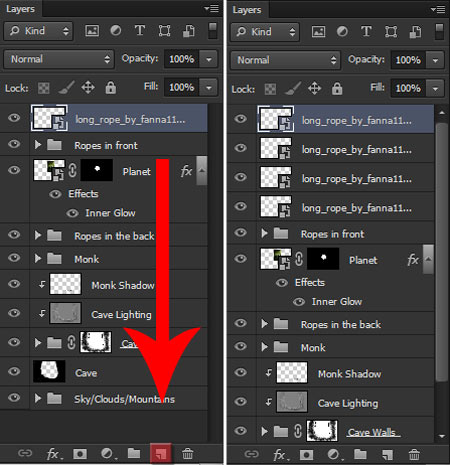Add layer mask in right panel

coord(306,455)
